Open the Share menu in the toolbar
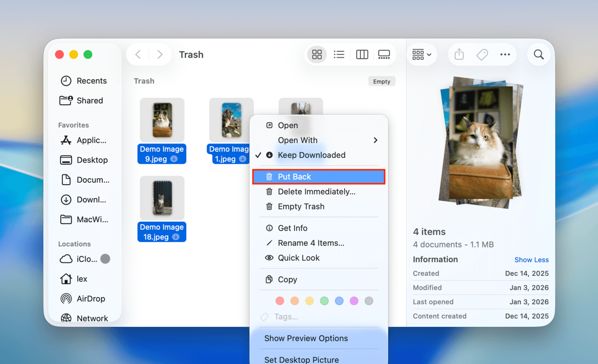 pos(459,54)
